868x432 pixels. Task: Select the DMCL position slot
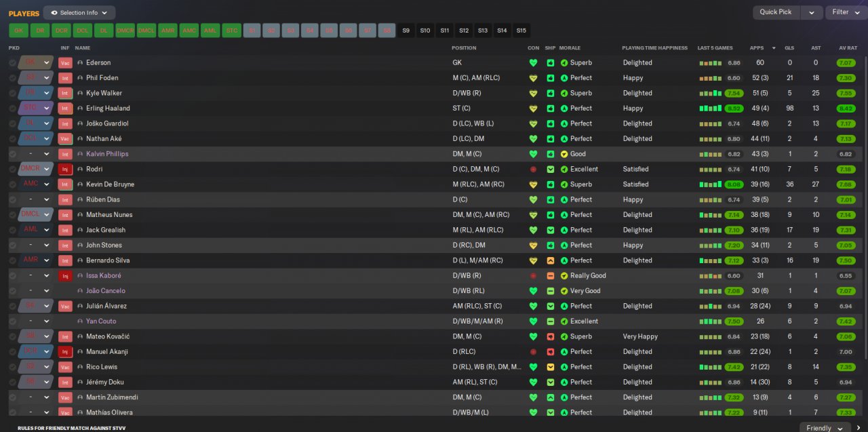pos(146,31)
